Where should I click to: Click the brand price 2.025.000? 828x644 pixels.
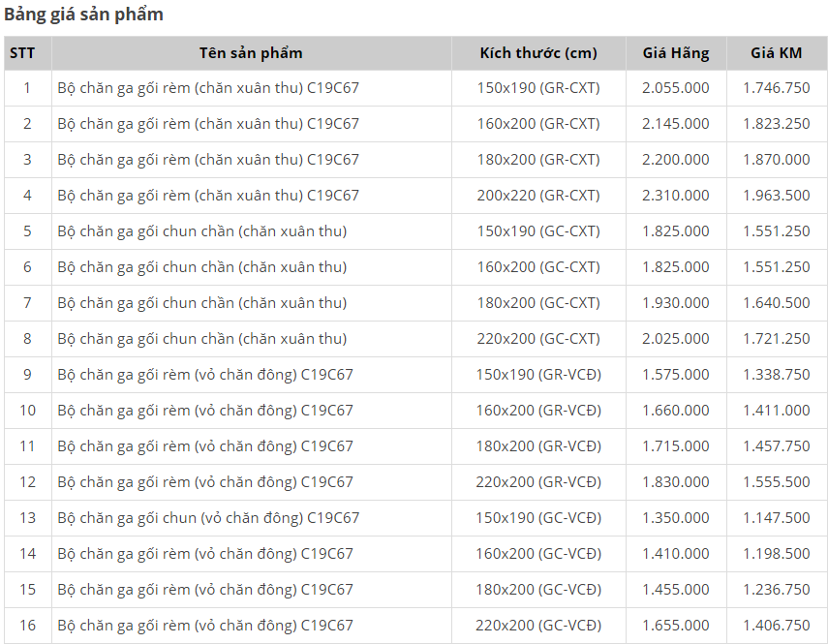675,339
